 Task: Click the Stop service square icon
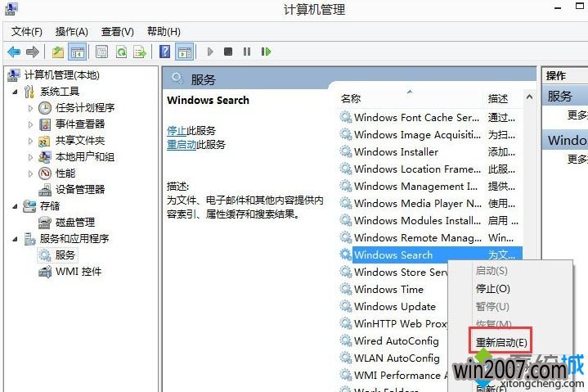(228, 52)
